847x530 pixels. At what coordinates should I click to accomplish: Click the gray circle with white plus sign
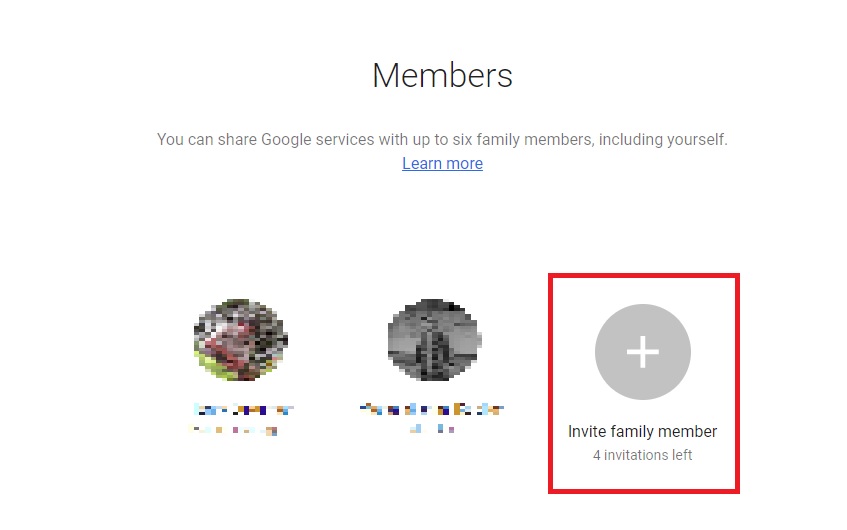pos(642,352)
